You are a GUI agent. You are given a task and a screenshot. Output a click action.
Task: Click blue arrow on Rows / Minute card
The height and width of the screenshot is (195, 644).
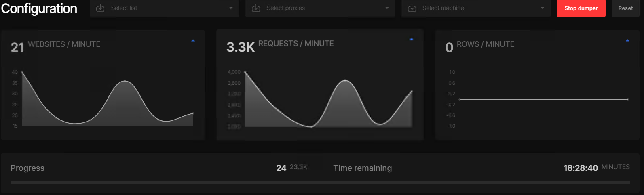pyautogui.click(x=627, y=40)
